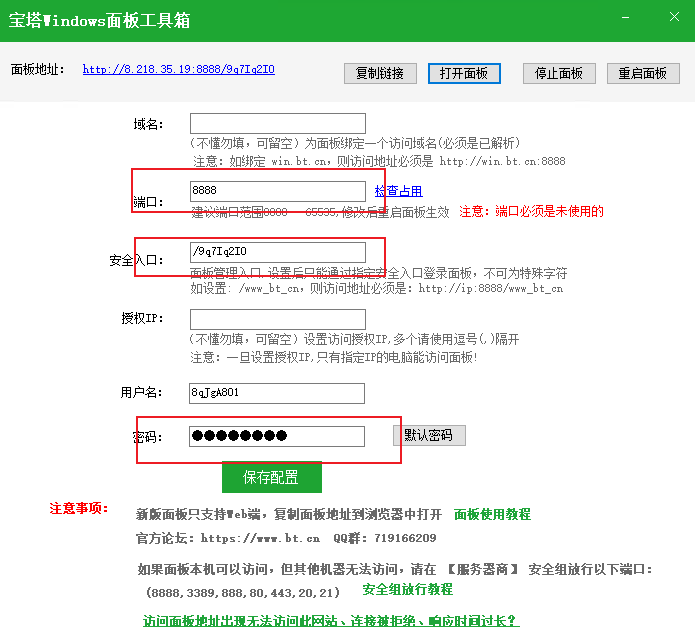Click the 打开面板 button

click(x=464, y=73)
